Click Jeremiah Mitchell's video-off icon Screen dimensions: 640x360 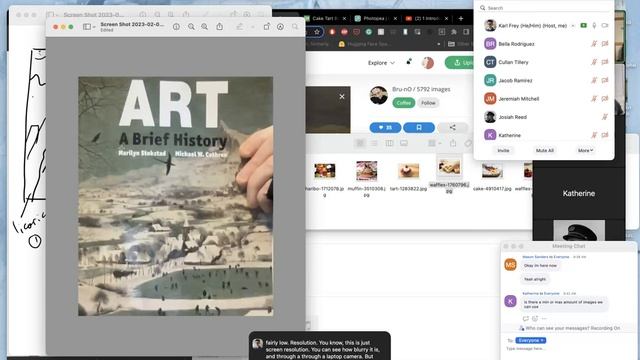(605, 98)
